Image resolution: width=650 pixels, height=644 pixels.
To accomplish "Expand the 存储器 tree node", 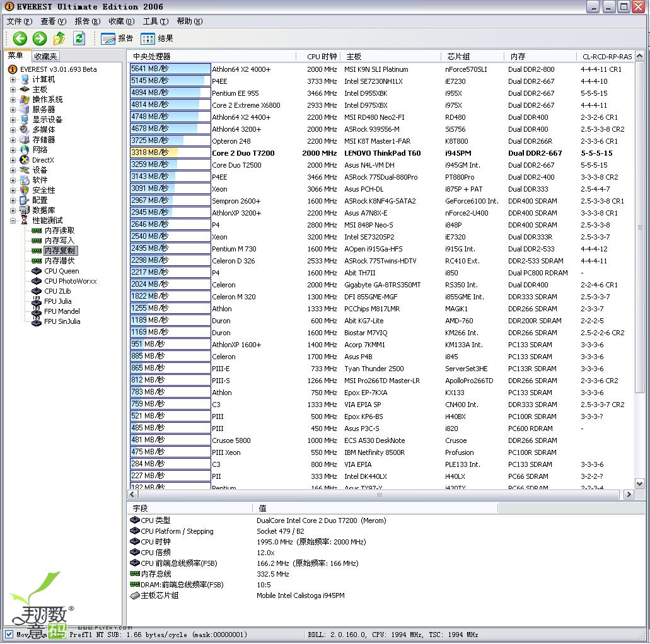I will [x=13, y=140].
